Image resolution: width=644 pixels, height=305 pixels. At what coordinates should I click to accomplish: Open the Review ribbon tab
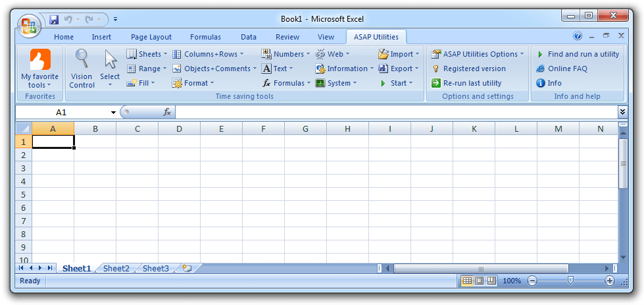(287, 37)
